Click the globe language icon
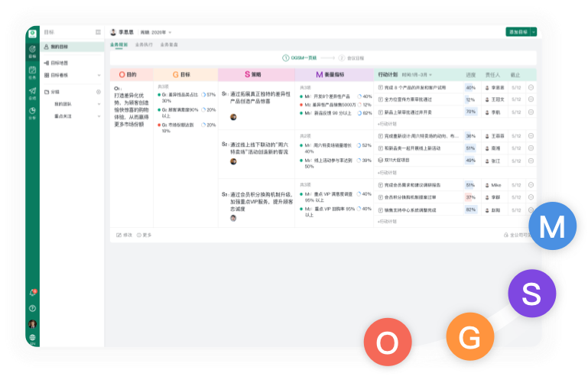The image size is (588, 383). (x=33, y=339)
